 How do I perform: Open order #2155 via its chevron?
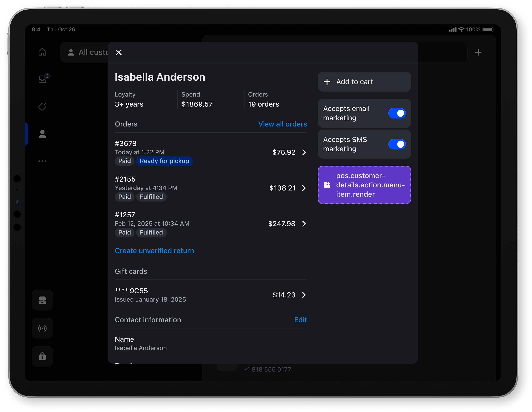point(304,188)
